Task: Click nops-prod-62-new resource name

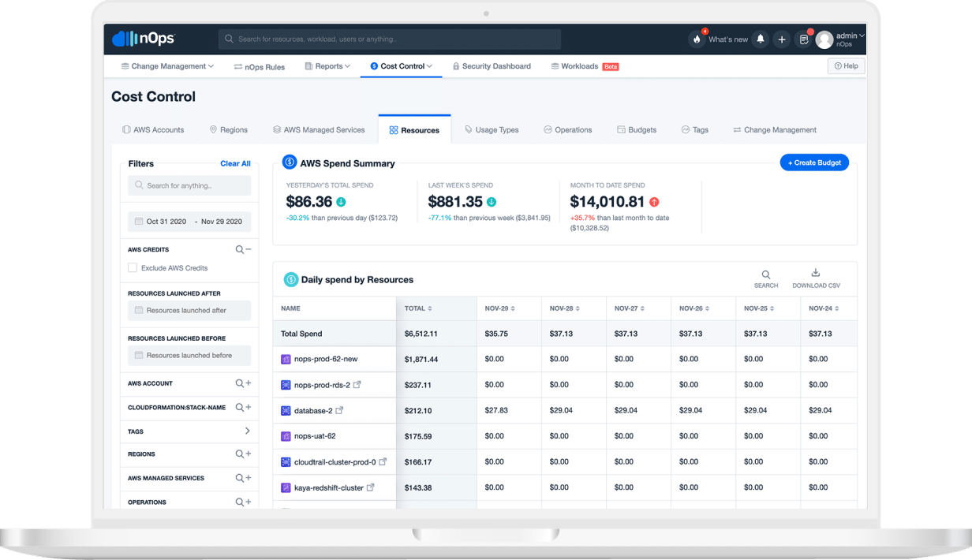Action: 326,359
